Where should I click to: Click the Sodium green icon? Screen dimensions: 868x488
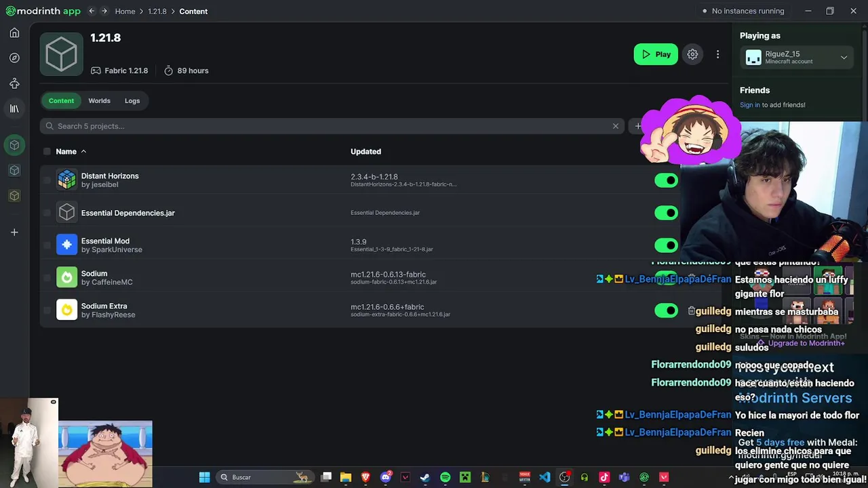tap(66, 277)
